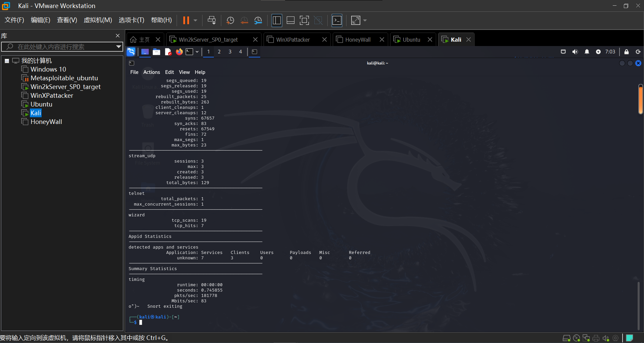
Task: Open the terminal File menu
Action: [134, 72]
